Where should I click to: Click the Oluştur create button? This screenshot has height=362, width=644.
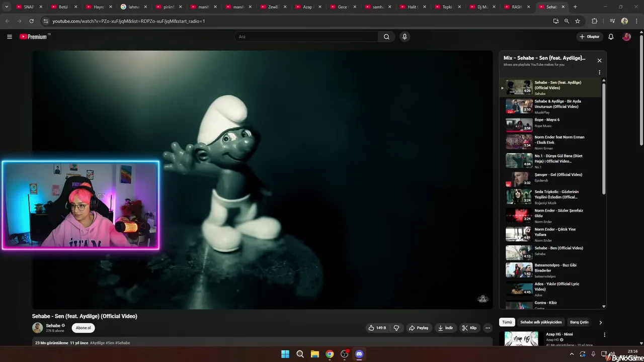click(590, 37)
